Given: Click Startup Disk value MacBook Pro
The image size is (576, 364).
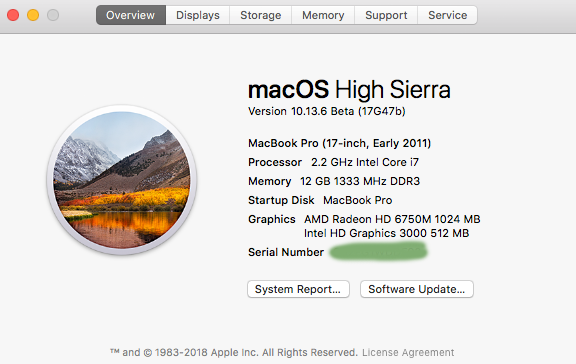Looking at the screenshot, I should click(357, 200).
